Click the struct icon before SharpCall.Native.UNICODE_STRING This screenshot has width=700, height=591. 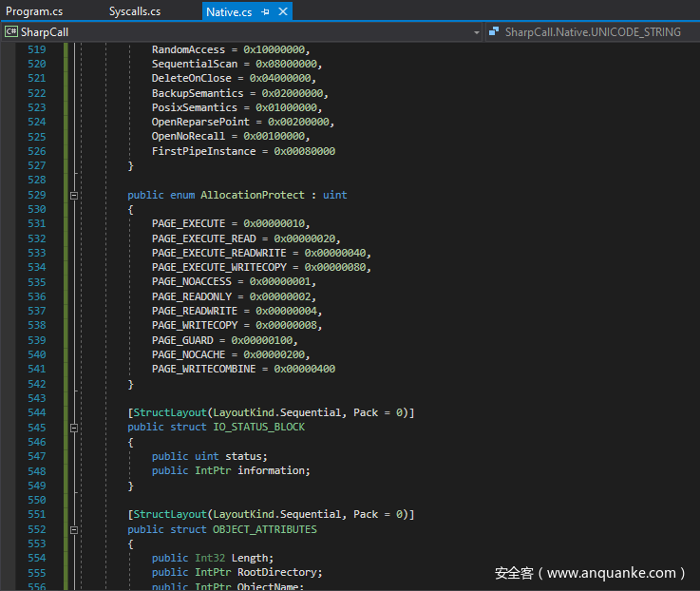pyautogui.click(x=494, y=31)
